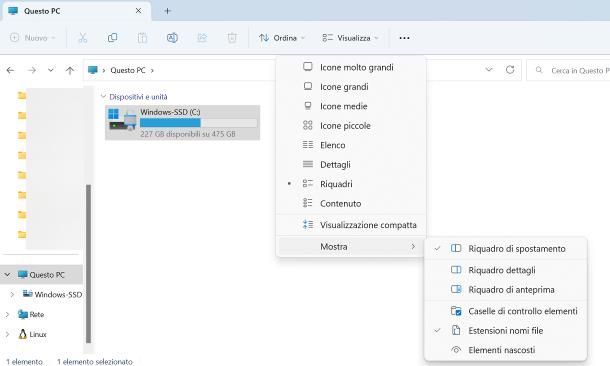610x366 pixels.
Task: Toggle Riquadro di anteprima preview pane
Action: click(x=505, y=290)
